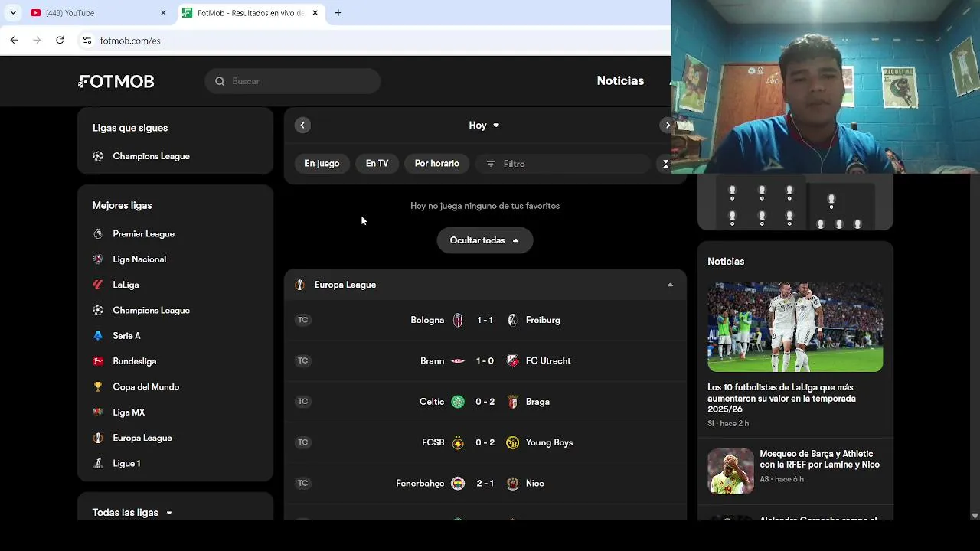Click the search magnifier icon

coord(220,81)
